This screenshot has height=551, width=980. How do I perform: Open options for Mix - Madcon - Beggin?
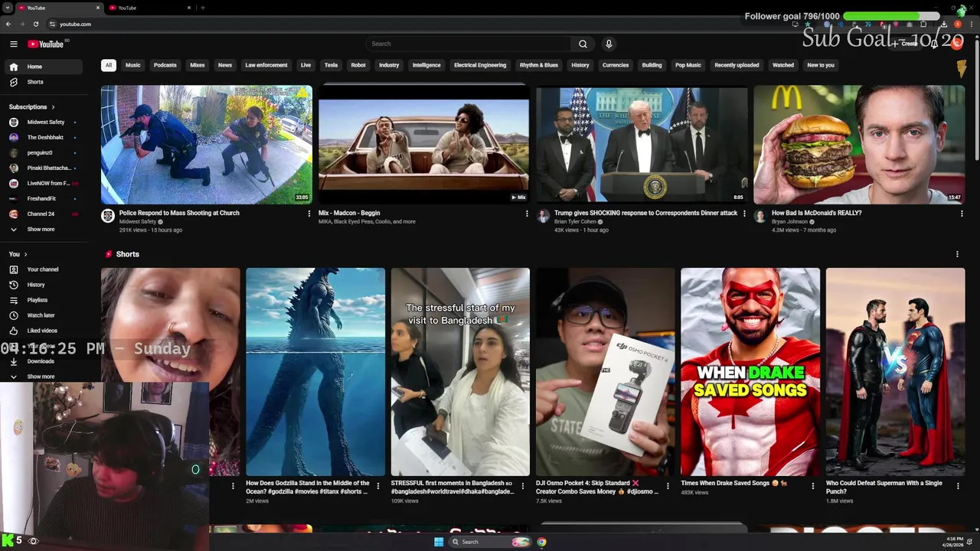(x=527, y=214)
